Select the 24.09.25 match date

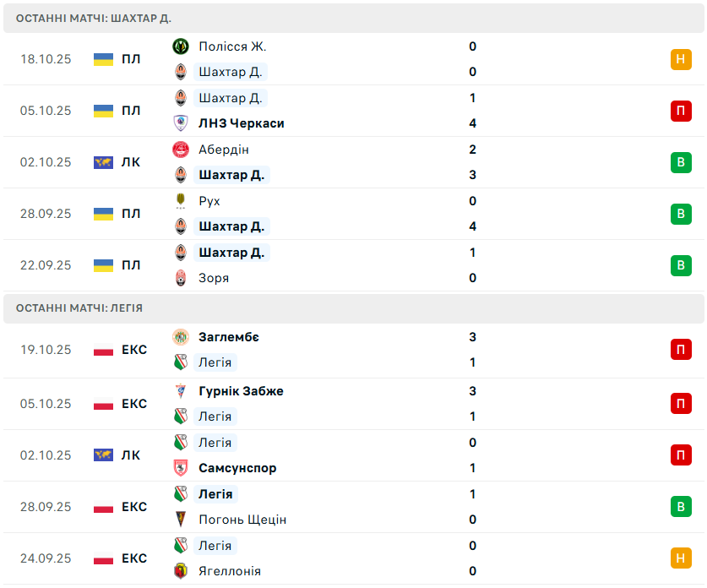pyautogui.click(x=46, y=558)
